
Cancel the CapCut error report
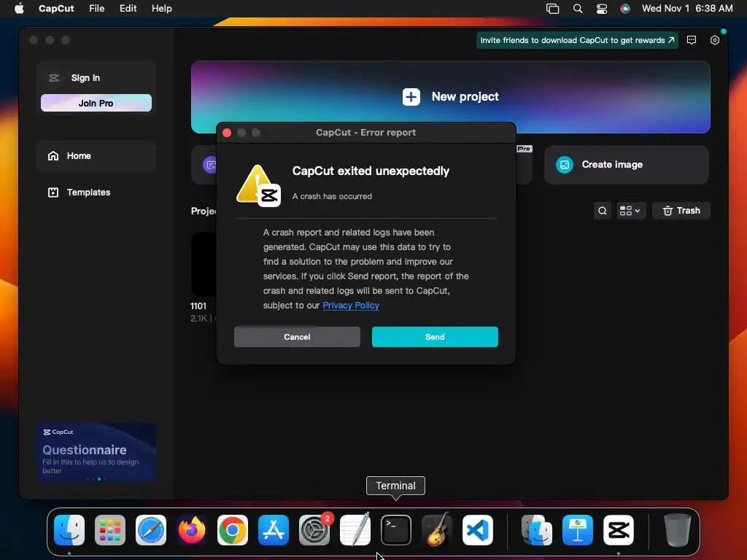point(297,337)
